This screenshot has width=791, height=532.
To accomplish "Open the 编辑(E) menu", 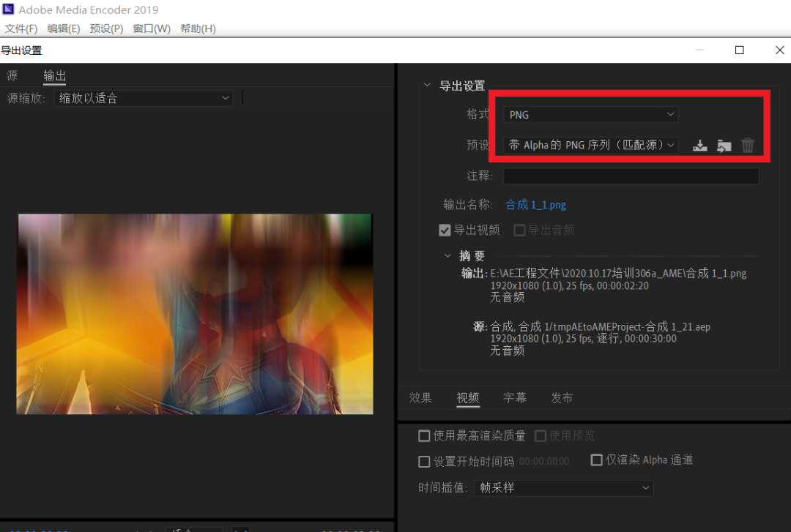I will [x=64, y=29].
